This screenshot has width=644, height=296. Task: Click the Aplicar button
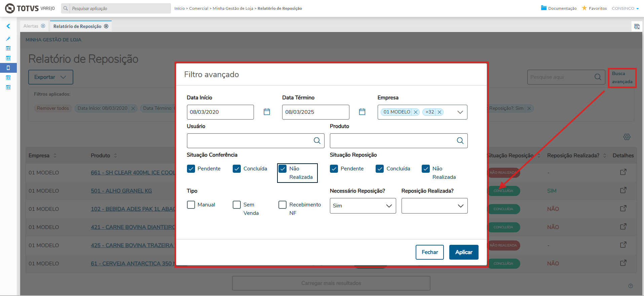[464, 252]
